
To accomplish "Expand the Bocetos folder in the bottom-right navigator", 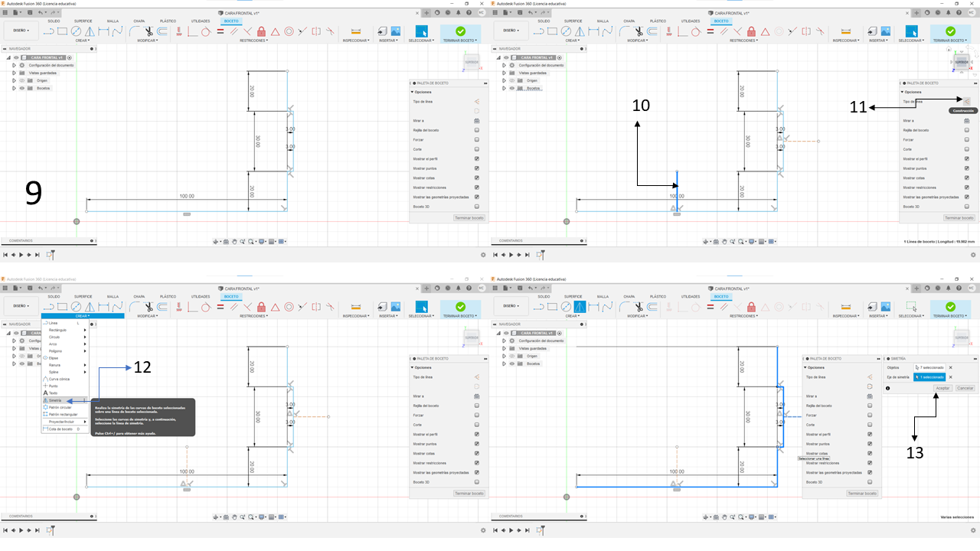I will [x=504, y=364].
